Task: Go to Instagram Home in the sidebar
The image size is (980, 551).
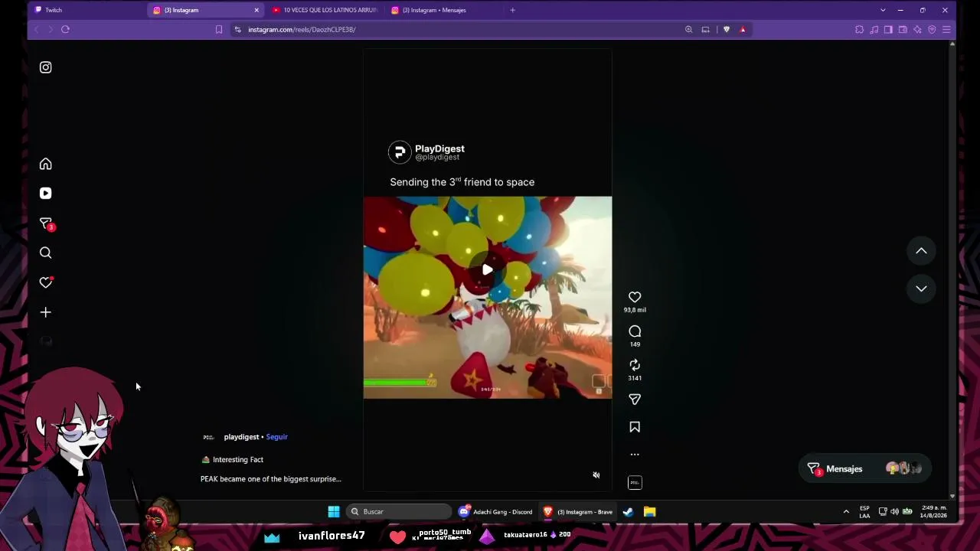Action: [46, 164]
